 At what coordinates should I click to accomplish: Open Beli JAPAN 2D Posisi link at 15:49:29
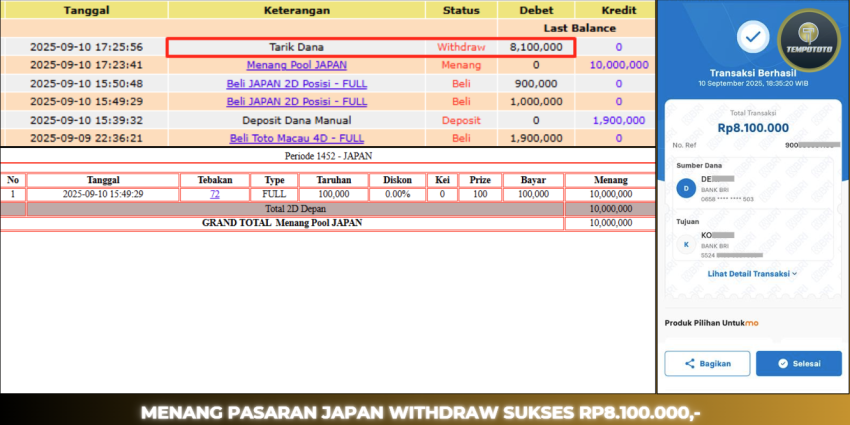click(x=297, y=101)
